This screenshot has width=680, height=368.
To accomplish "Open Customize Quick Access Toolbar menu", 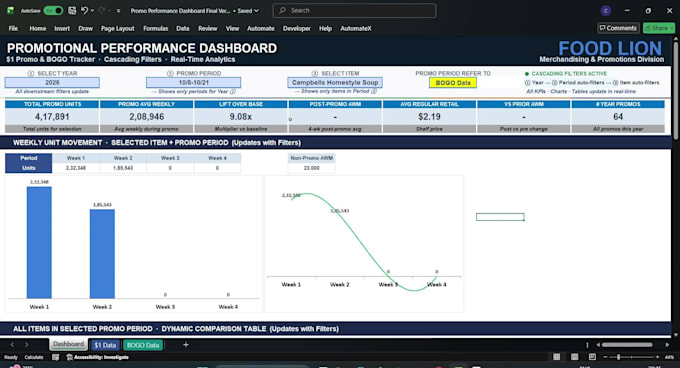I will pos(118,11).
